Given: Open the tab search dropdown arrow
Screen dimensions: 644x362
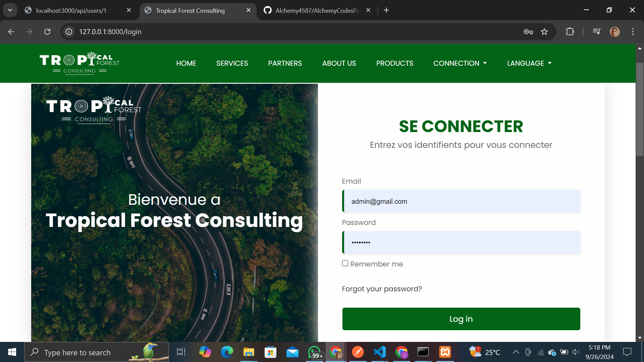Looking at the screenshot, I should pos(10,10).
